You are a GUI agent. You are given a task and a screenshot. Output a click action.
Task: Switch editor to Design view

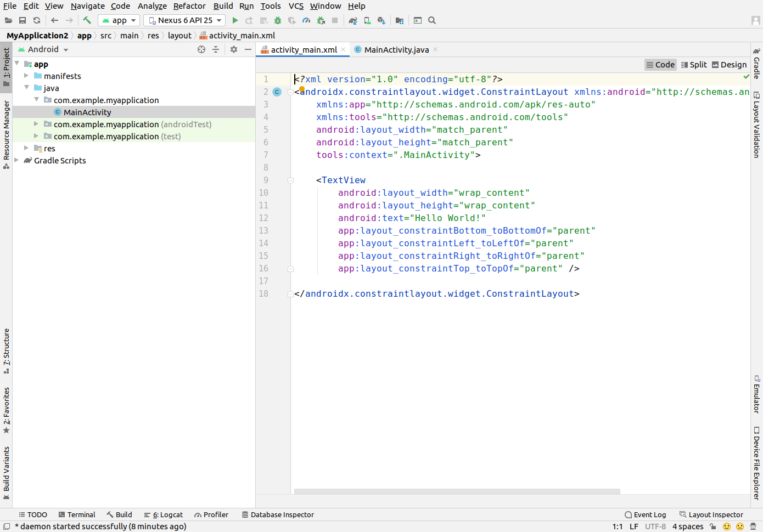pos(729,65)
